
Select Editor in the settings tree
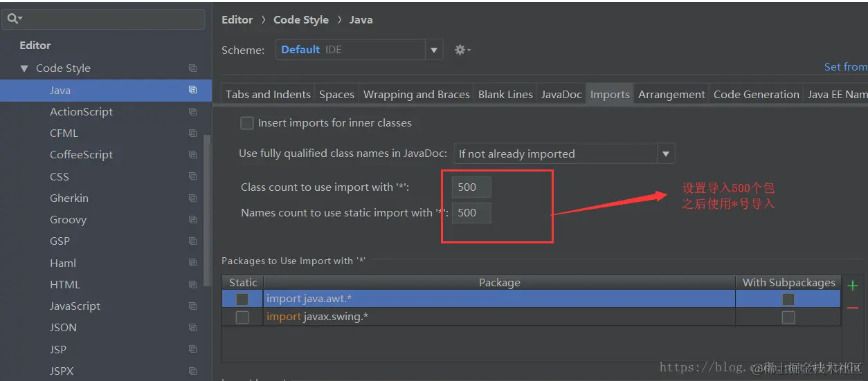35,46
